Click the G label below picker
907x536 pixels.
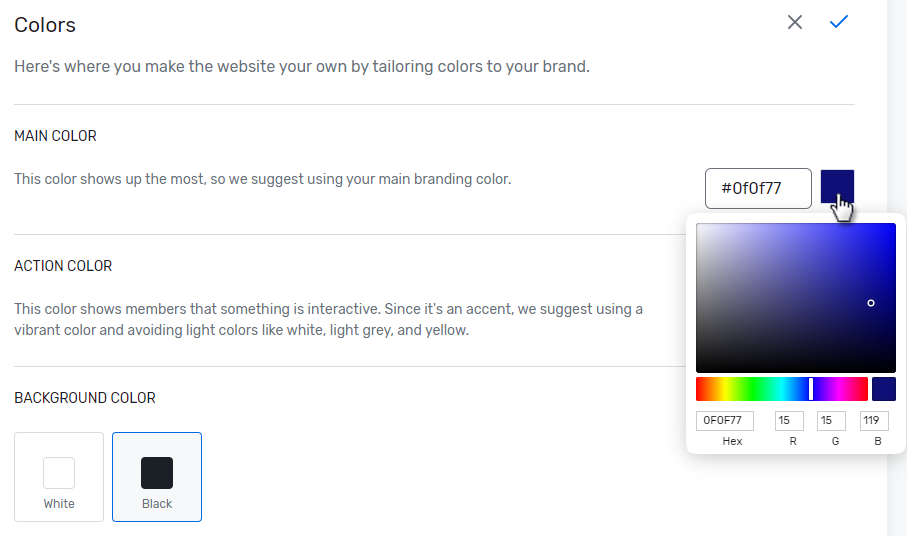tap(835, 441)
